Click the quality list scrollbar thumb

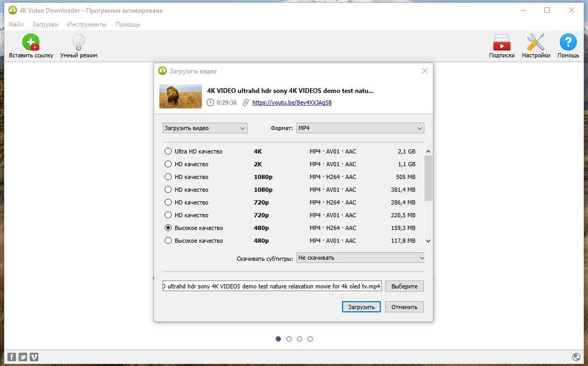click(428, 178)
